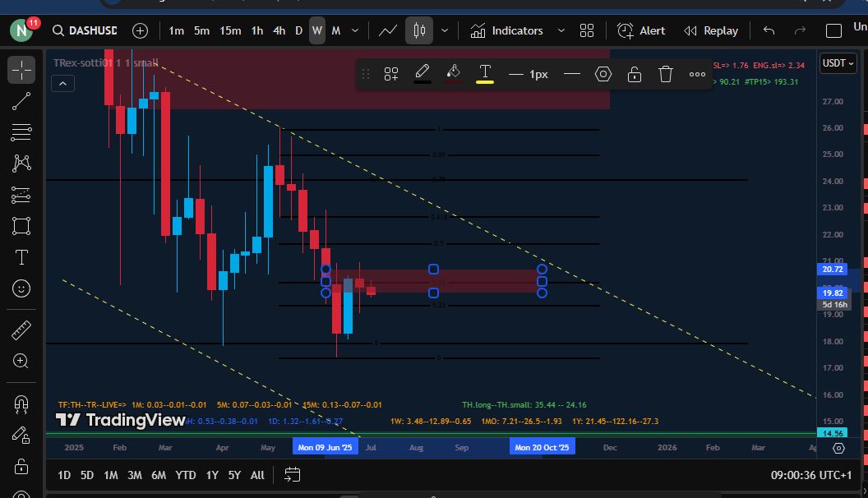Screen dimensions: 868x498
Task: Expand the chart style dropdown
Action: tap(444, 30)
